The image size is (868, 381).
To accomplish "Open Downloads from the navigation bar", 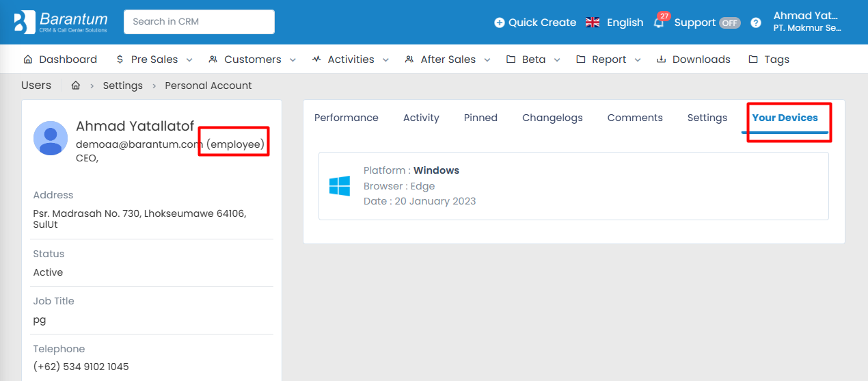I will tap(693, 60).
